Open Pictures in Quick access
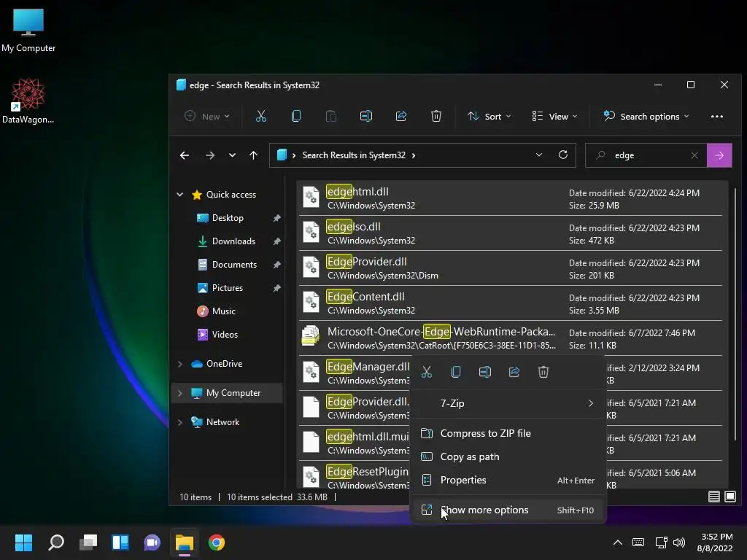Screen dimensions: 747x560 tap(228, 287)
